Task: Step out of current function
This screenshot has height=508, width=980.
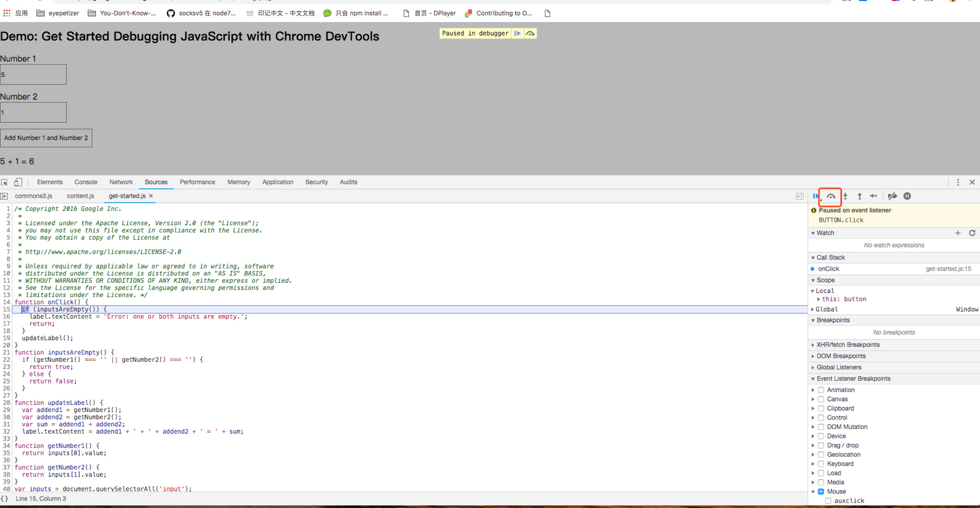Action: pos(859,196)
